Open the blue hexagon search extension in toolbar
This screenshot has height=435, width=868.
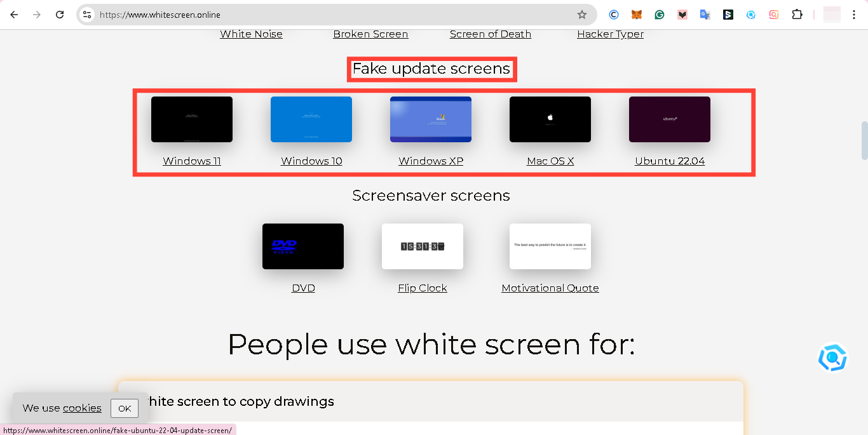[751, 15]
